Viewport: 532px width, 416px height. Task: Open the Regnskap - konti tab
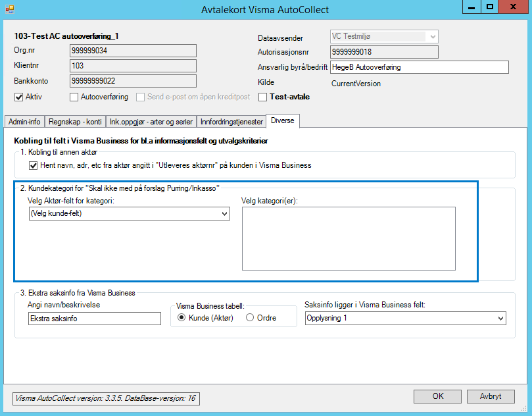[x=75, y=122]
